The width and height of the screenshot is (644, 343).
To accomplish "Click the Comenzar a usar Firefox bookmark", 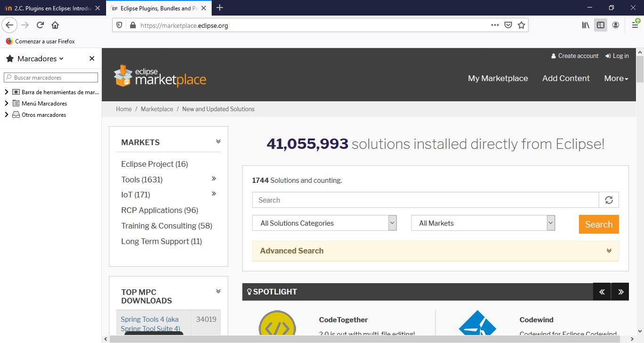I will click(40, 41).
